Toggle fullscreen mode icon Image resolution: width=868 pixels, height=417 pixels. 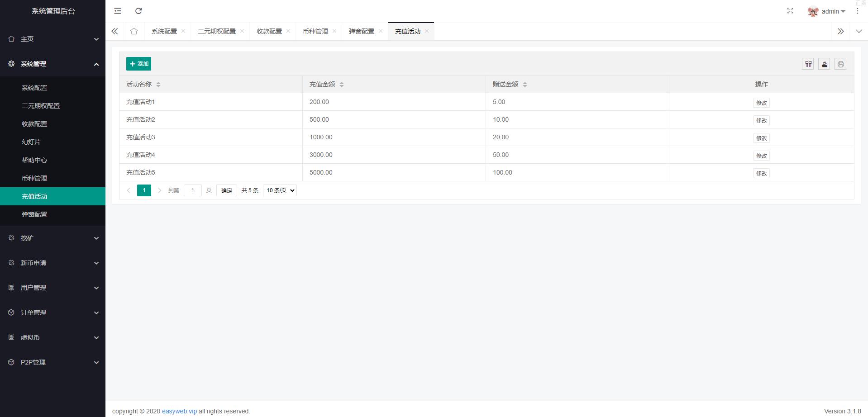[x=790, y=11]
